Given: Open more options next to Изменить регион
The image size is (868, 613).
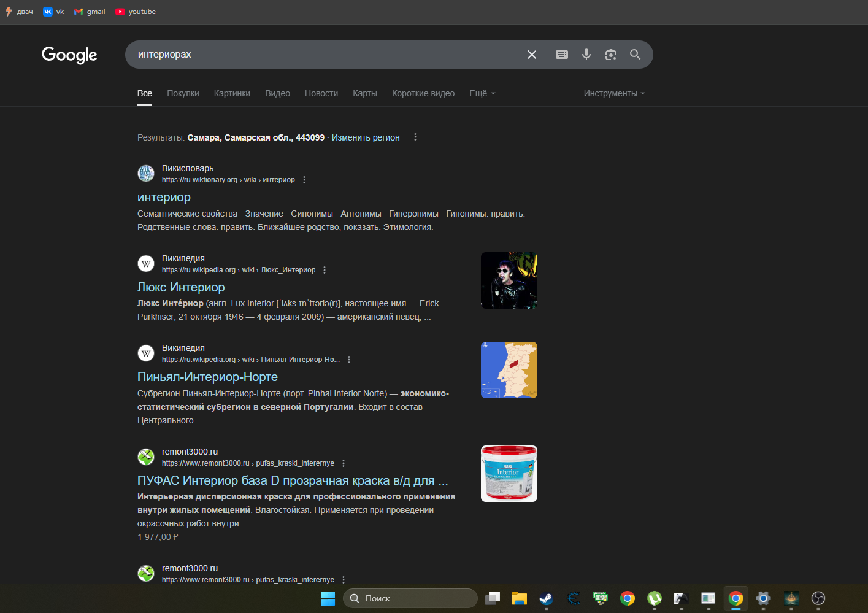Looking at the screenshot, I should click(415, 137).
